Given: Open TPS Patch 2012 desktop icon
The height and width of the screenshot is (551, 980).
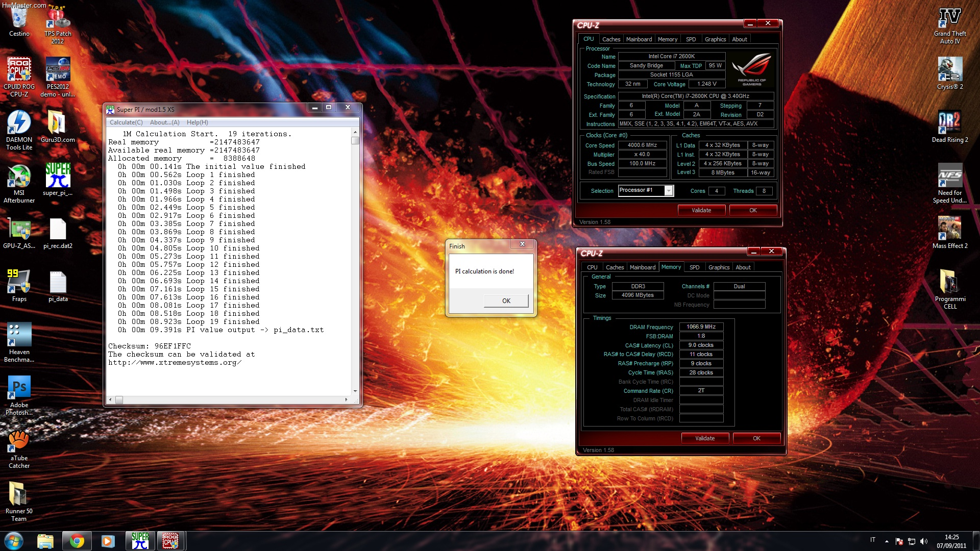Looking at the screenshot, I should coord(58,24).
